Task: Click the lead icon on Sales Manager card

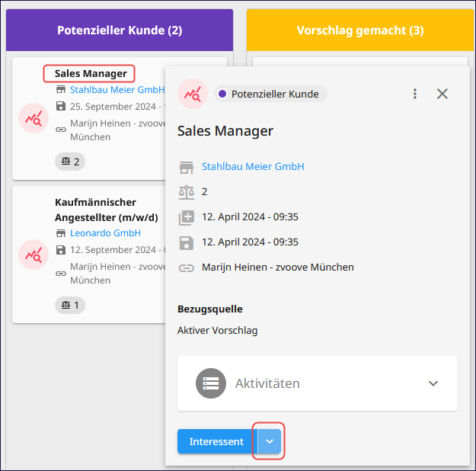Action: [34, 118]
